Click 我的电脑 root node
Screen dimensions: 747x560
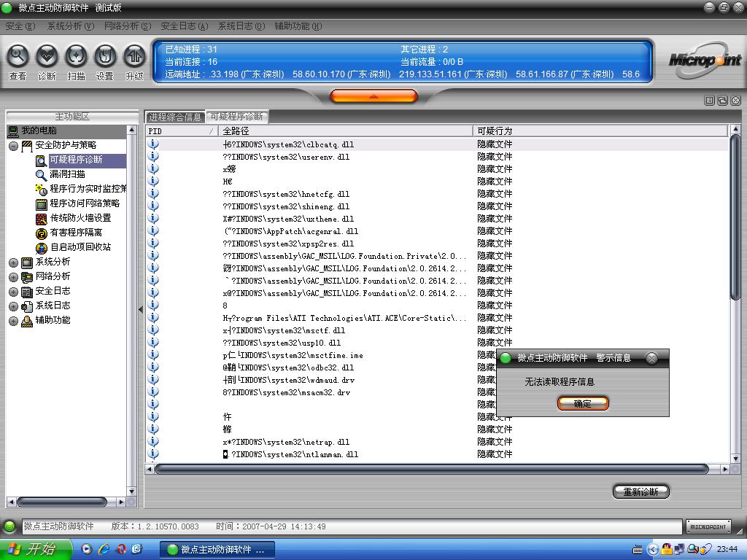[39, 131]
